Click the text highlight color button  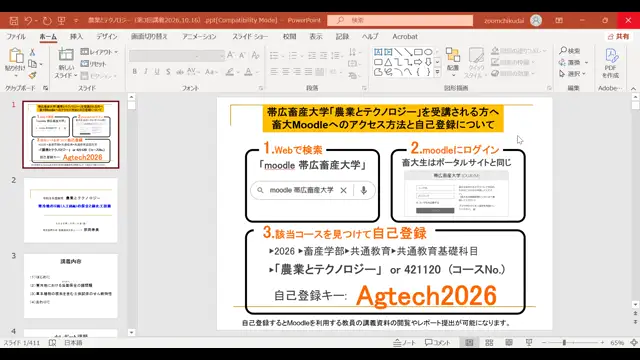(x=230, y=72)
